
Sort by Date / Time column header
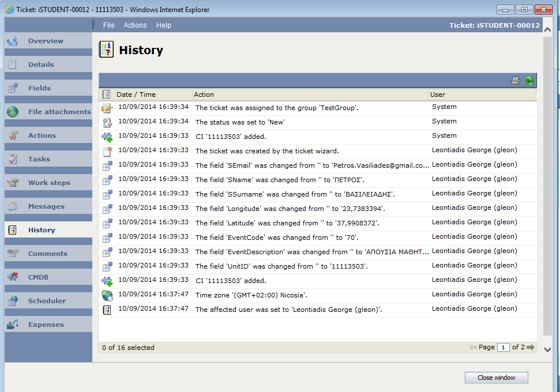153,95
